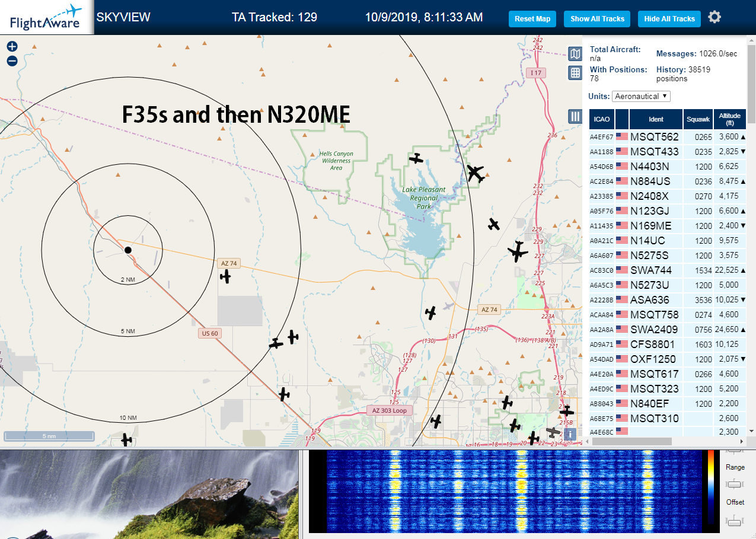
Task: Select the N5273U aircraft row
Action: pos(668,285)
